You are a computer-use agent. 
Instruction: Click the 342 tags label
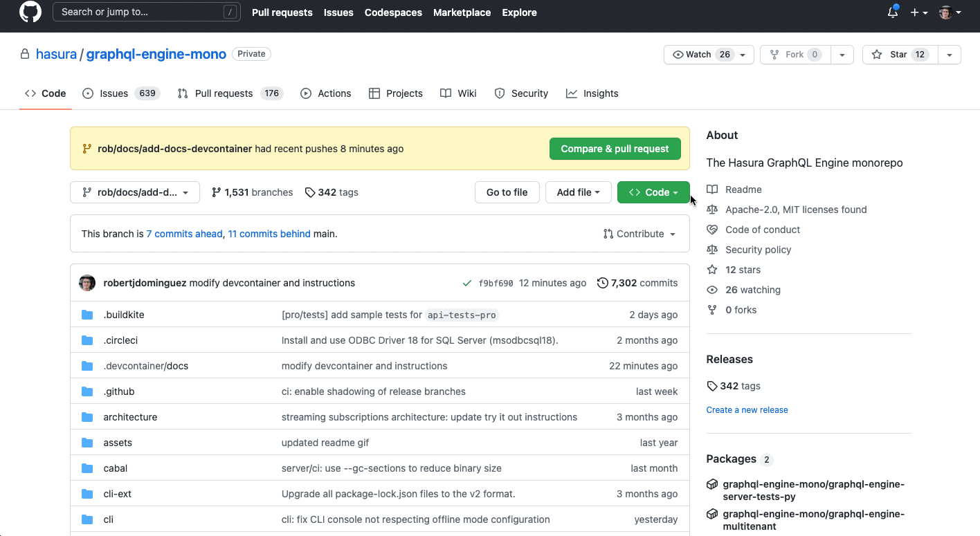coord(332,192)
